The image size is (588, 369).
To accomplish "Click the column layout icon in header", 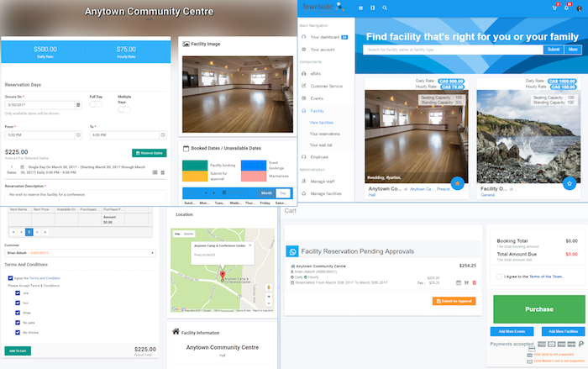I will [x=372, y=8].
